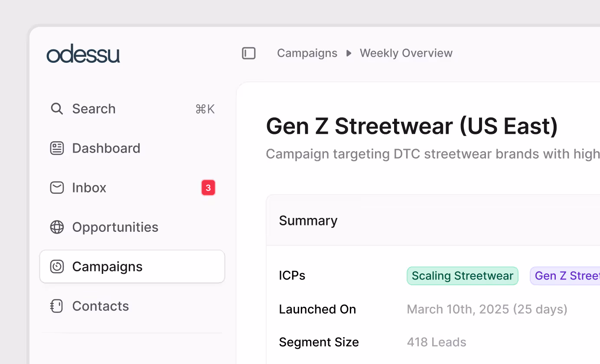Click the Scaling Streetwear ICP tag

463,276
